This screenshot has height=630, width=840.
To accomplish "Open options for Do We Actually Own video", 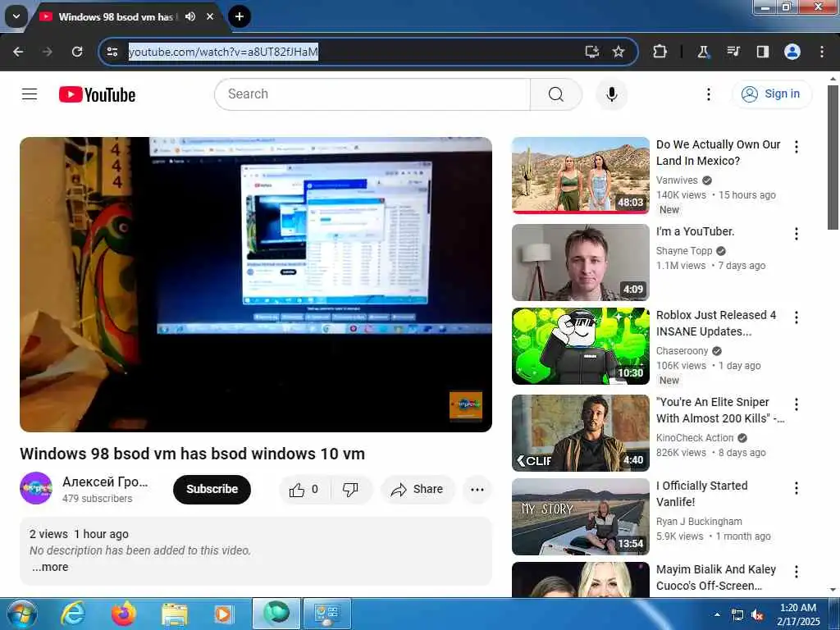I will pyautogui.click(x=797, y=147).
